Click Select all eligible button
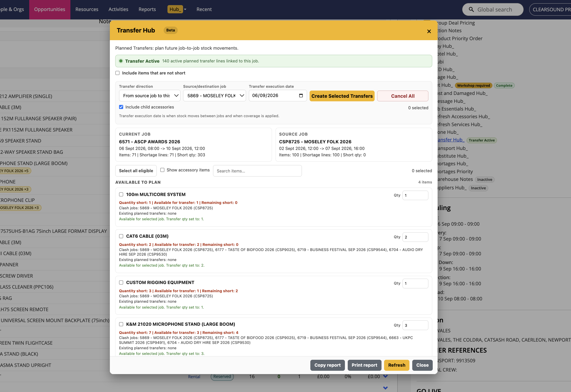Image resolution: width=571 pixels, height=392 pixels. [136, 171]
